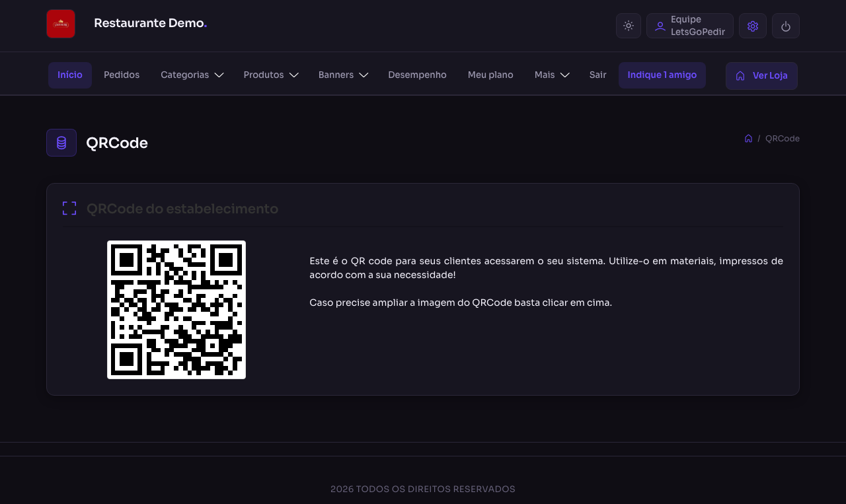Expand Banners dropdown menu
This screenshot has height=504, width=846.
[343, 75]
